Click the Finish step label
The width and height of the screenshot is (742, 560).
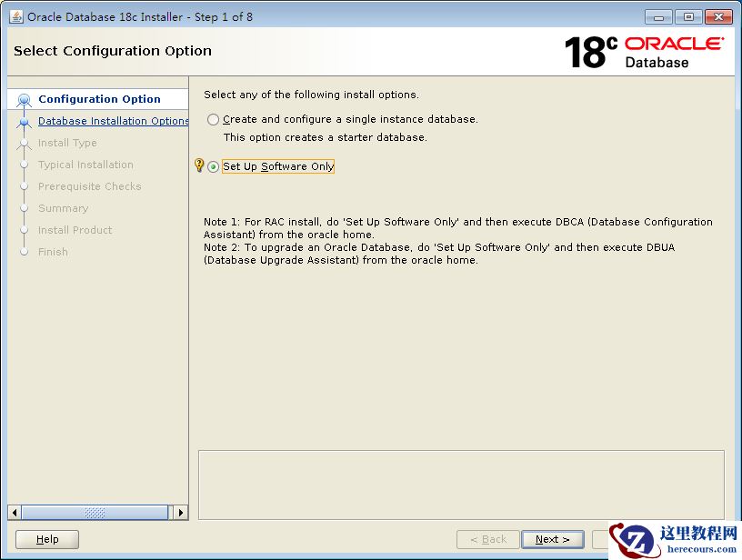pos(53,252)
